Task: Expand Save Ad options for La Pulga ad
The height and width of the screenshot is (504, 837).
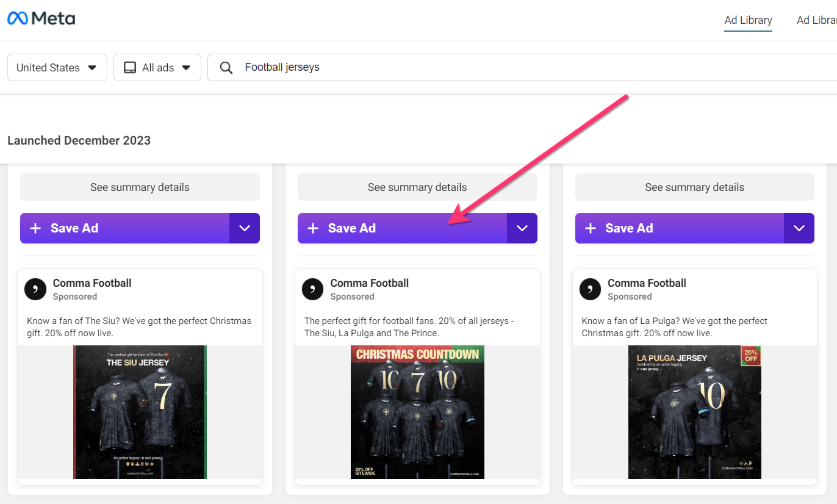Action: [799, 228]
